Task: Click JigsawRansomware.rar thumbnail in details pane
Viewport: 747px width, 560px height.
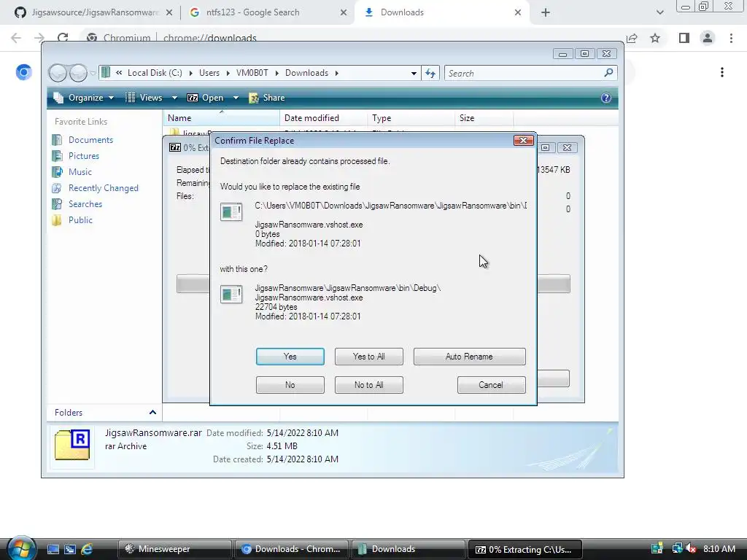Action: click(72, 445)
